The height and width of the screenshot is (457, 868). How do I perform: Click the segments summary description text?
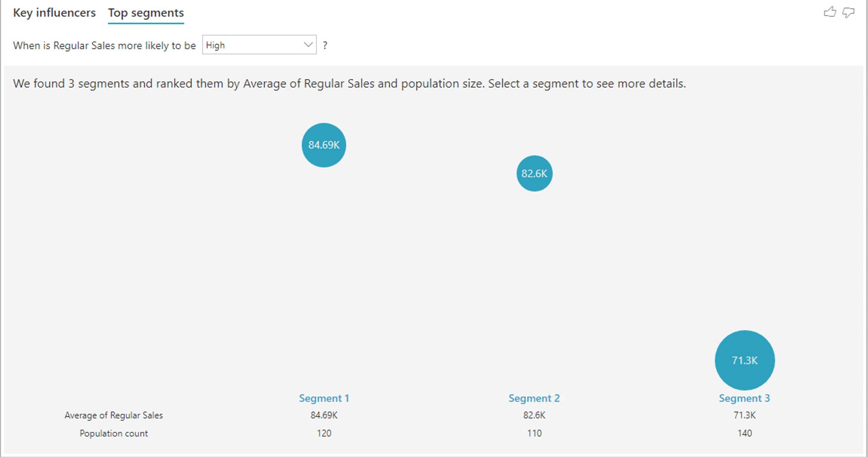tap(349, 83)
